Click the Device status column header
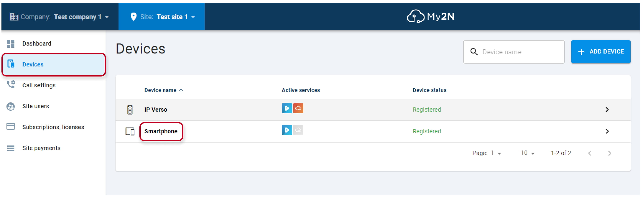 (x=429, y=90)
